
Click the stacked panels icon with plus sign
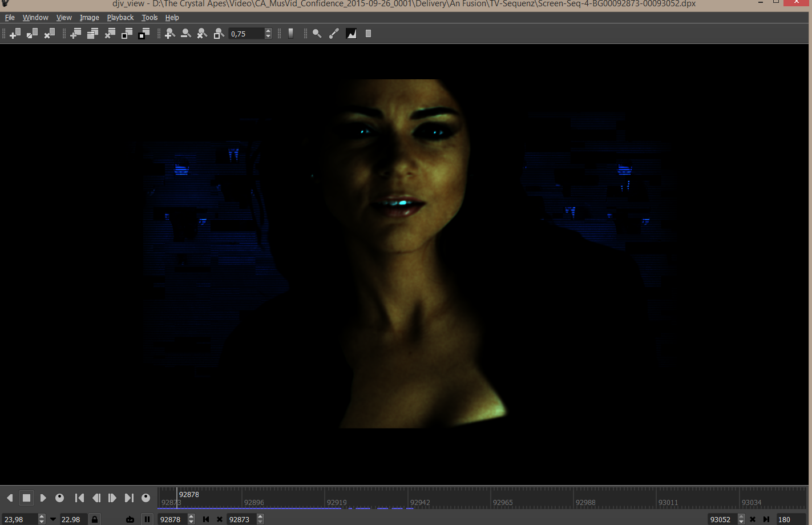click(x=75, y=34)
